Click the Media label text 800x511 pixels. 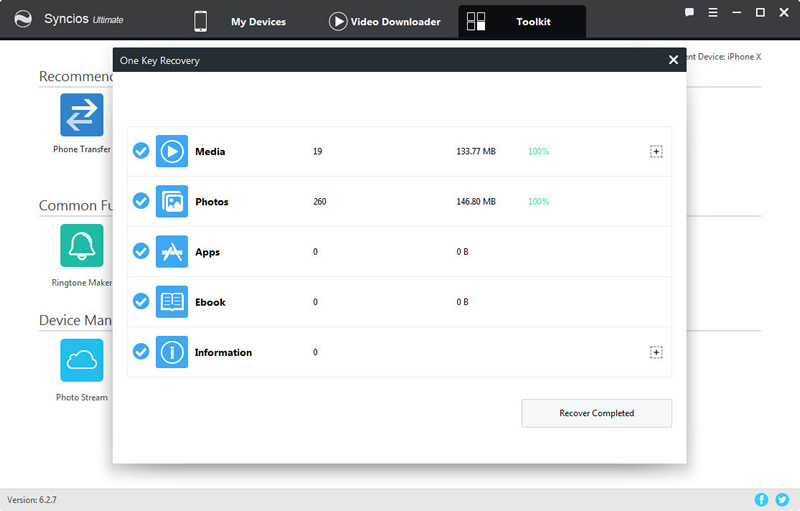210,151
